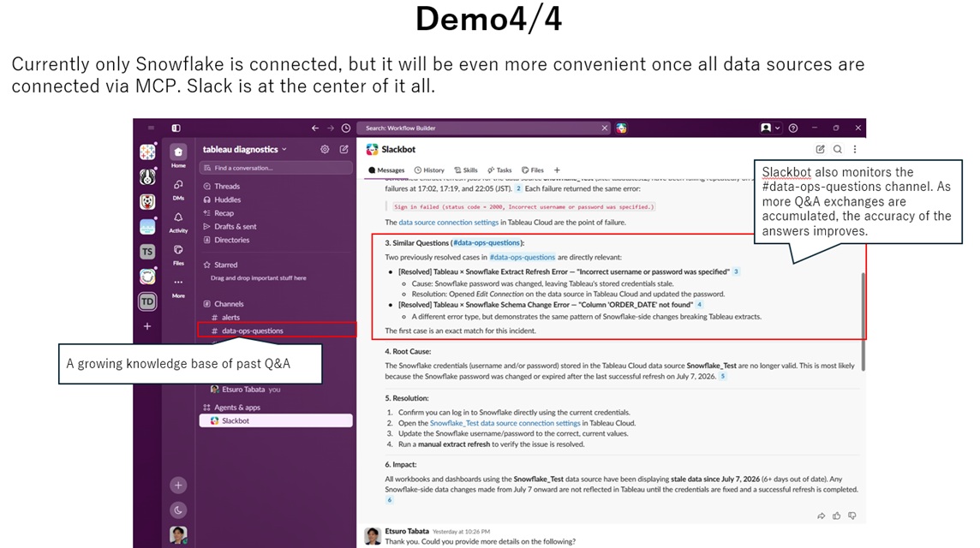Click the search icon in Slackbot header
980x548 pixels.
click(838, 149)
